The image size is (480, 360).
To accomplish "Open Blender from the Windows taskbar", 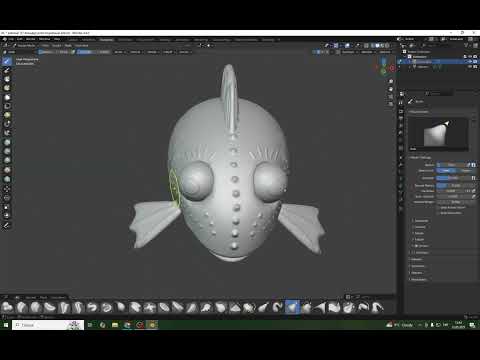I will click(152, 325).
